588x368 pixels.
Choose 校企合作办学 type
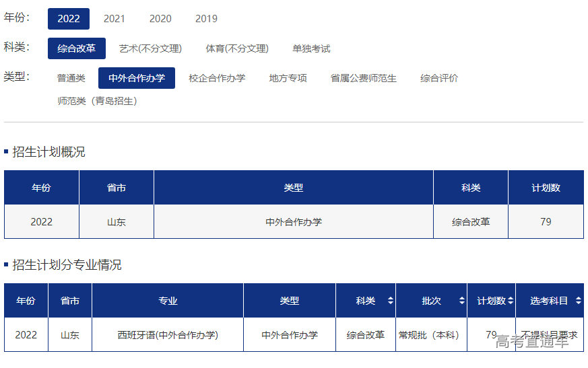tap(217, 78)
